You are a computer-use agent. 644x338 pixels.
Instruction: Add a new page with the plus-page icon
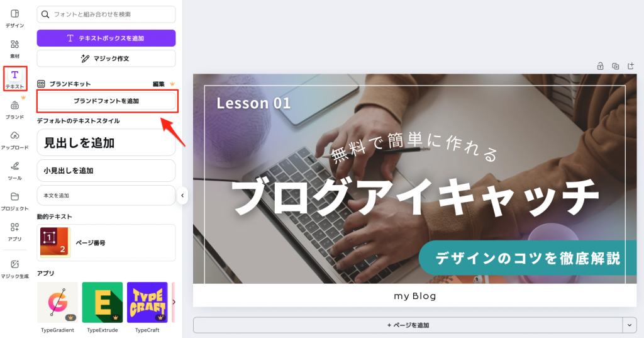coord(631,66)
